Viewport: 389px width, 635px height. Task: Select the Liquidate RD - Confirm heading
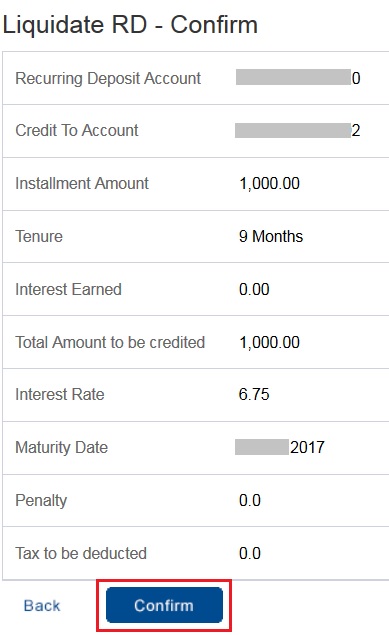[130, 25]
